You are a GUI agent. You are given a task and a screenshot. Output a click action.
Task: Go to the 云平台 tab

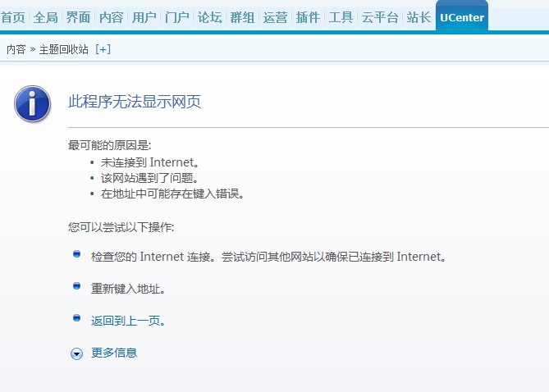click(x=380, y=17)
